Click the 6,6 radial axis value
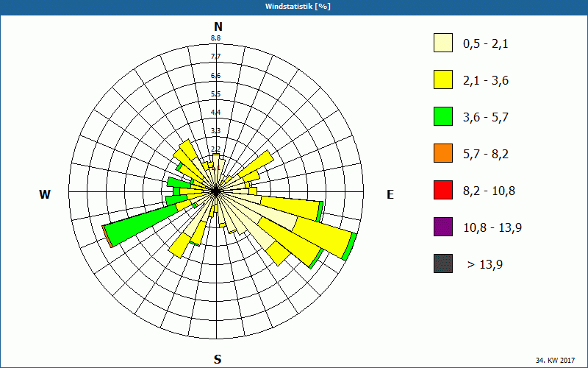This screenshot has height=368, width=588. coord(215,76)
